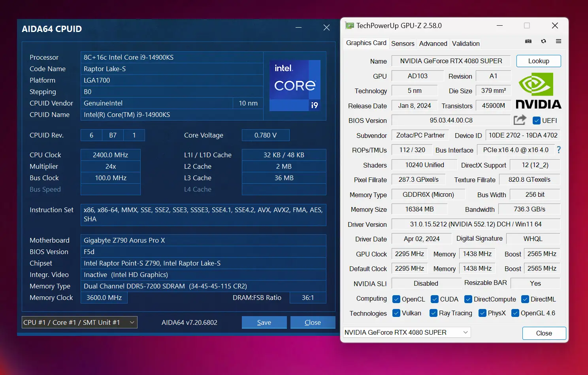The image size is (588, 375).
Task: Click the Digital Signature value WHQL
Action: coord(533,239)
